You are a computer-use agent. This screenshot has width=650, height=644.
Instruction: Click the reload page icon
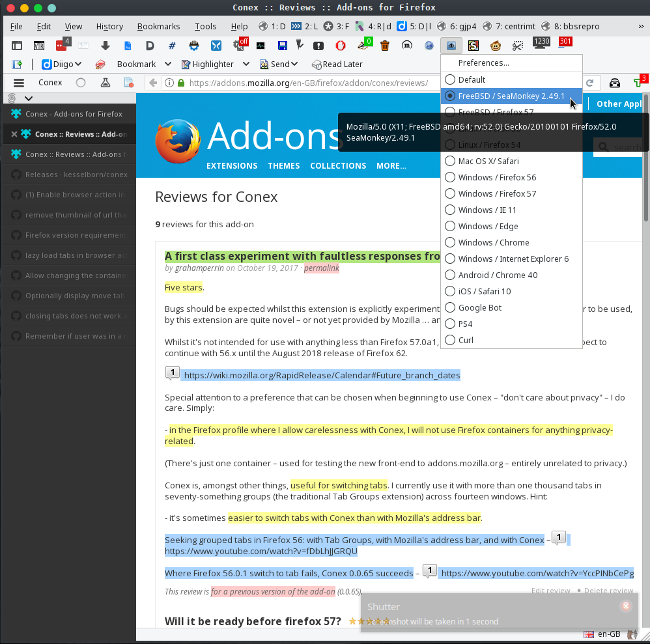(x=590, y=83)
